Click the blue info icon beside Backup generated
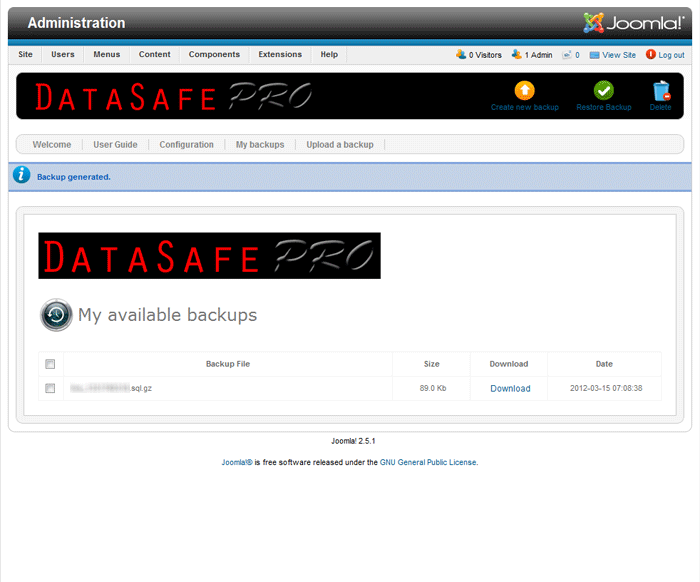700x582 pixels. (21, 175)
